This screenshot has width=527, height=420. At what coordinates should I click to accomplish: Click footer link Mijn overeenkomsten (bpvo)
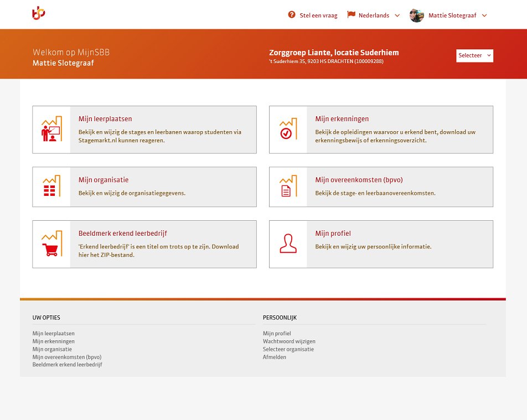[x=67, y=357]
